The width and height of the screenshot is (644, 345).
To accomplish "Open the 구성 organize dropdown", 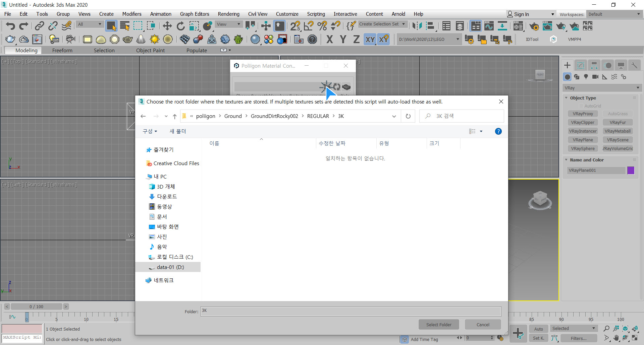I will pyautogui.click(x=150, y=131).
